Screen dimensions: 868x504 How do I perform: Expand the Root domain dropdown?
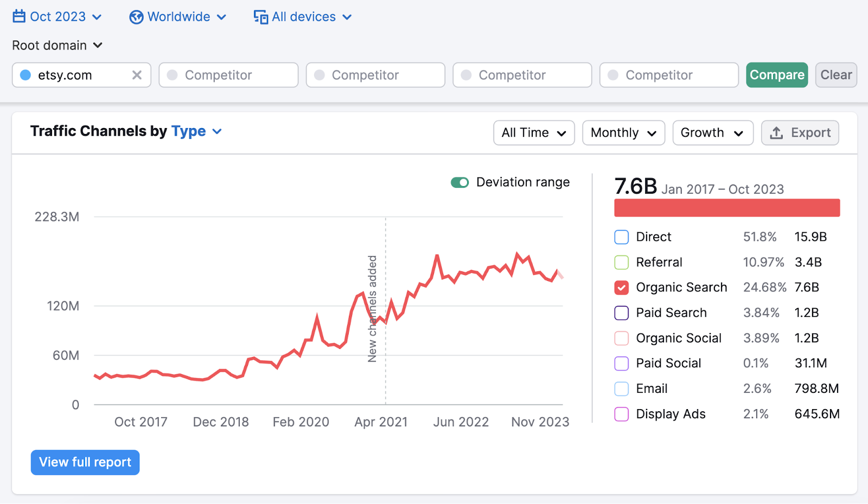pyautogui.click(x=57, y=45)
